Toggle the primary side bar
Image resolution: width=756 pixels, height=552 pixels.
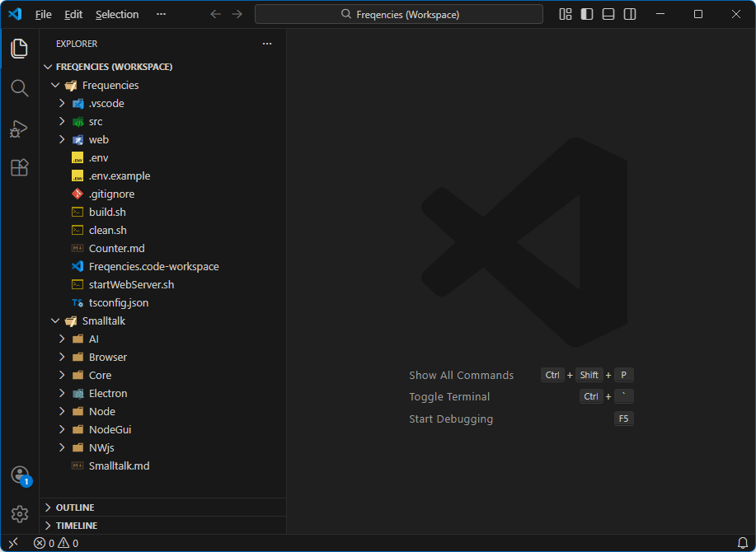[x=587, y=14]
